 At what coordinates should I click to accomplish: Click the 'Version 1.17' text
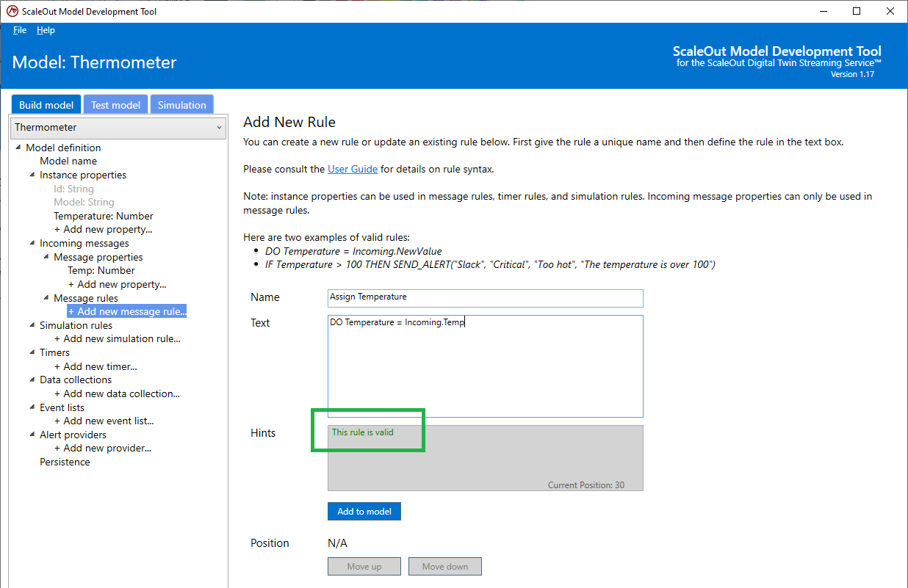(852, 74)
